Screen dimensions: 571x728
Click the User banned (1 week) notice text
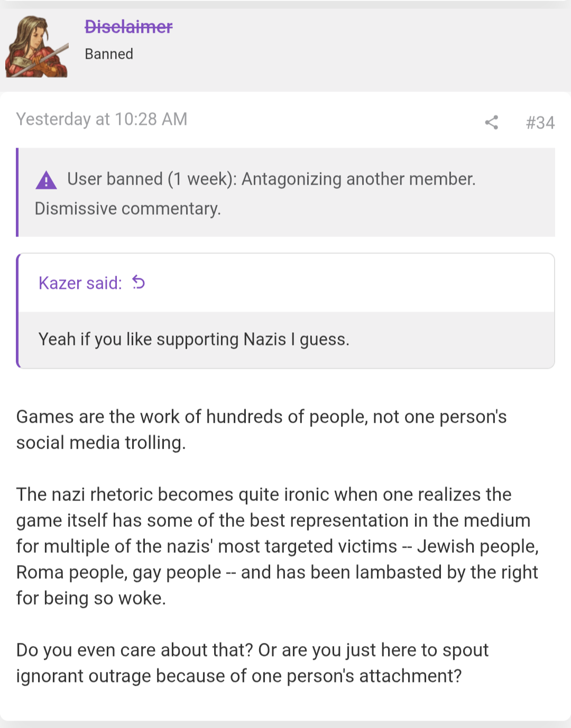click(x=271, y=179)
